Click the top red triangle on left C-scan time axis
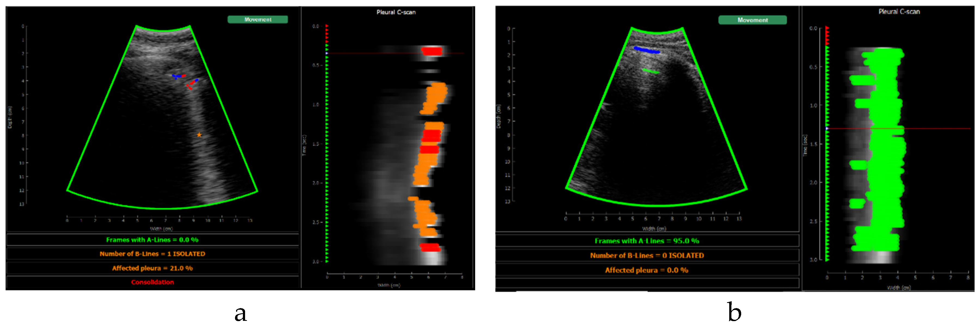Screen dimensions: 980x326 (327, 26)
